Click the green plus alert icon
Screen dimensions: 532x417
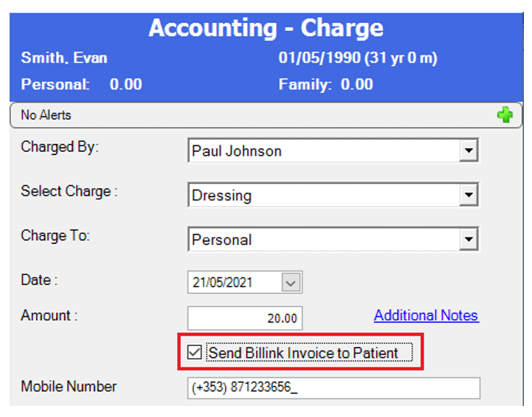[x=505, y=115]
